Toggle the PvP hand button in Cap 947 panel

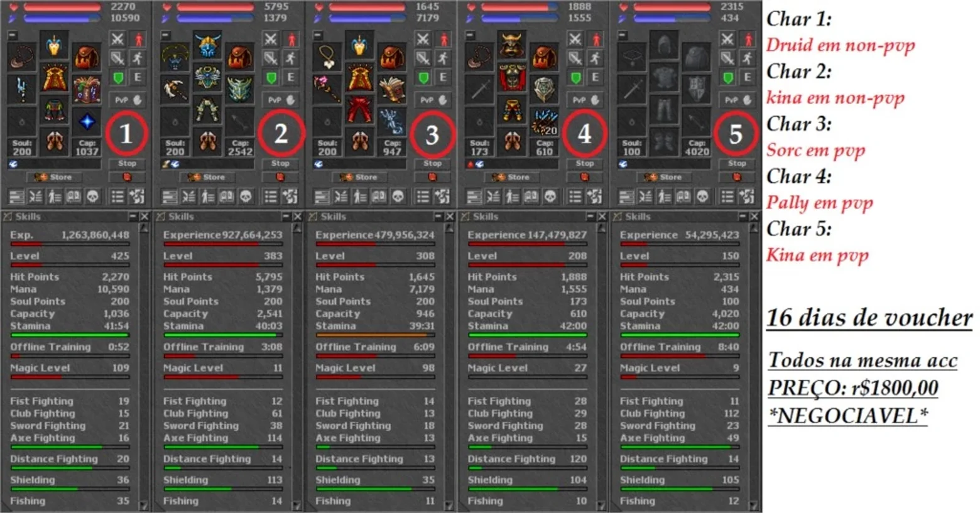click(432, 100)
